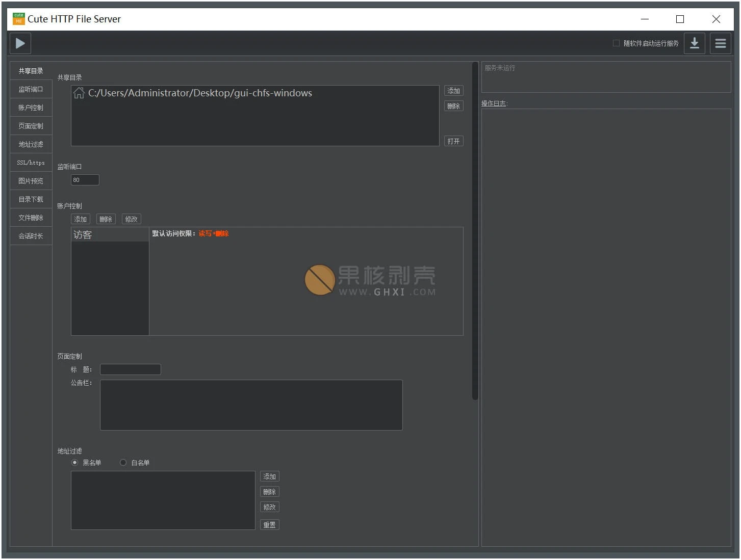The image size is (741, 560).
Task: Select 访客 guest account in list
Action: [x=110, y=235]
